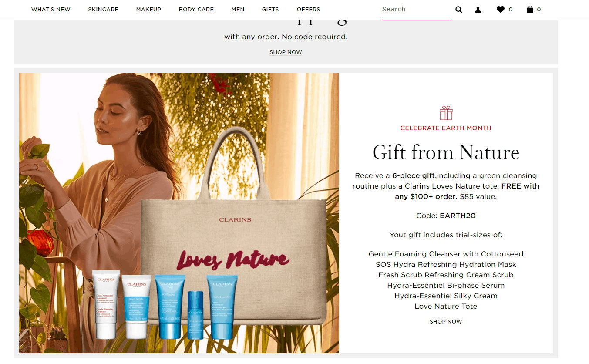Click Hydra-Essentiel Bi-phase Serum text
The image size is (589, 364).
(446, 285)
